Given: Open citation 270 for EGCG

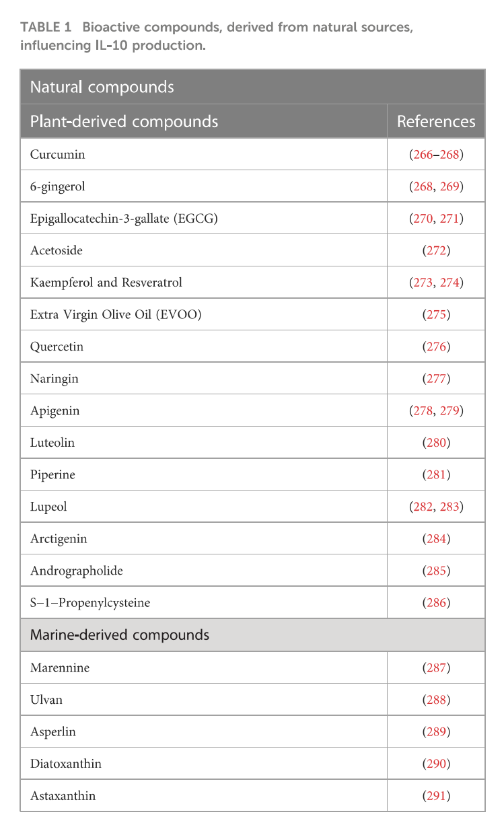Looking at the screenshot, I should tap(421, 219).
